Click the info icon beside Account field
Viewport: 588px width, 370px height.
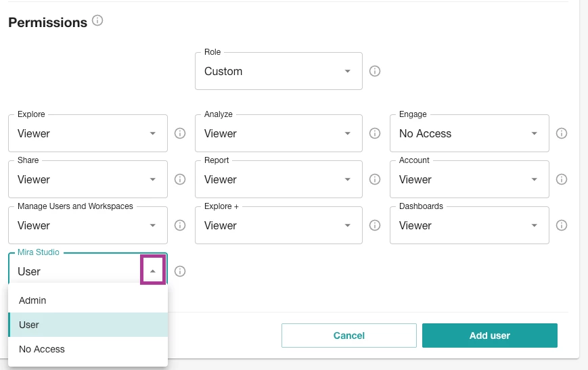tap(561, 179)
